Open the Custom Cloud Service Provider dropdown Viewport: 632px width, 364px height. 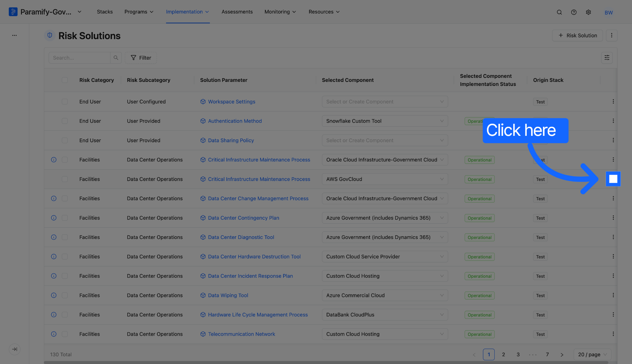(x=385, y=256)
